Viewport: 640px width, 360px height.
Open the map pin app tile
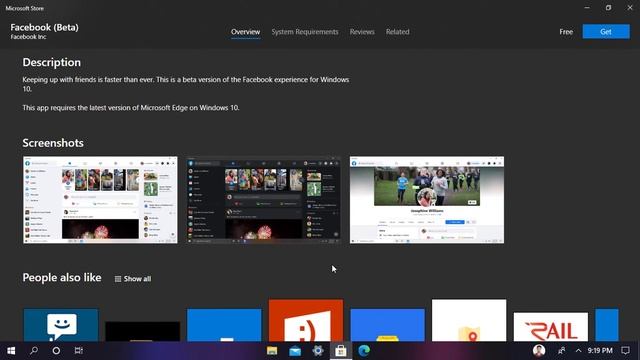pos(469,320)
